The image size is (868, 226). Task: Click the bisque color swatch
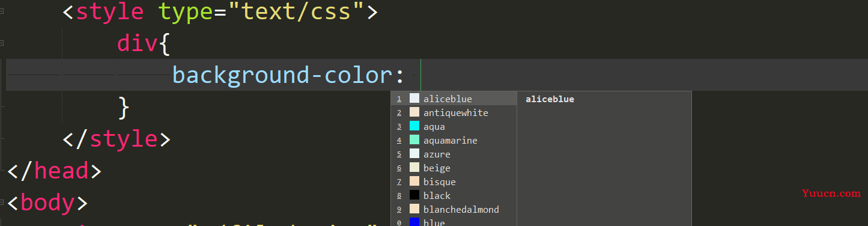click(414, 182)
